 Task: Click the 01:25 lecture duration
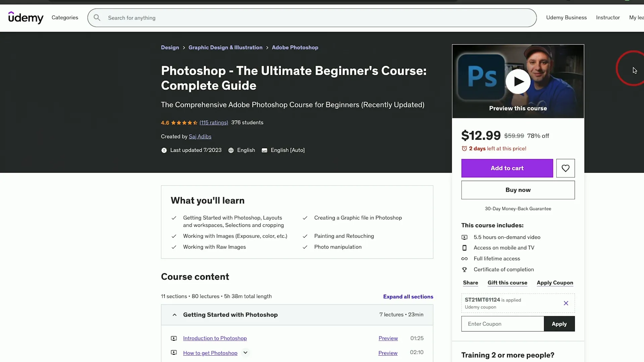pos(417,339)
